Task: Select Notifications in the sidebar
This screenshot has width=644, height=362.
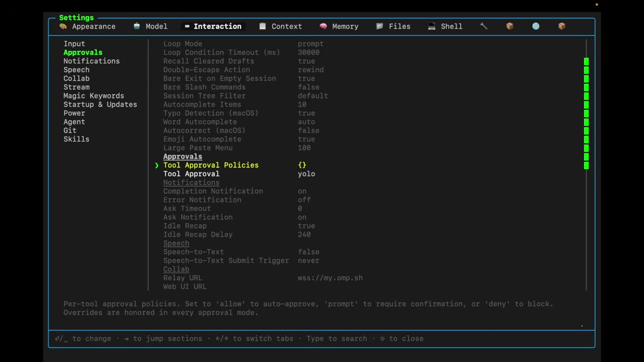Action: point(92,61)
